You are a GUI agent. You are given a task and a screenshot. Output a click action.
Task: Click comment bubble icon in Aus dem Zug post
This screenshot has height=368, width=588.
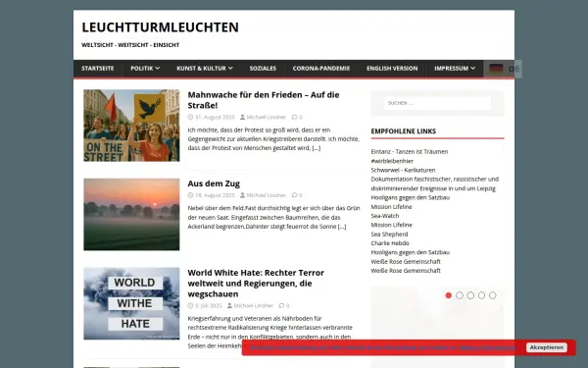coord(294,195)
